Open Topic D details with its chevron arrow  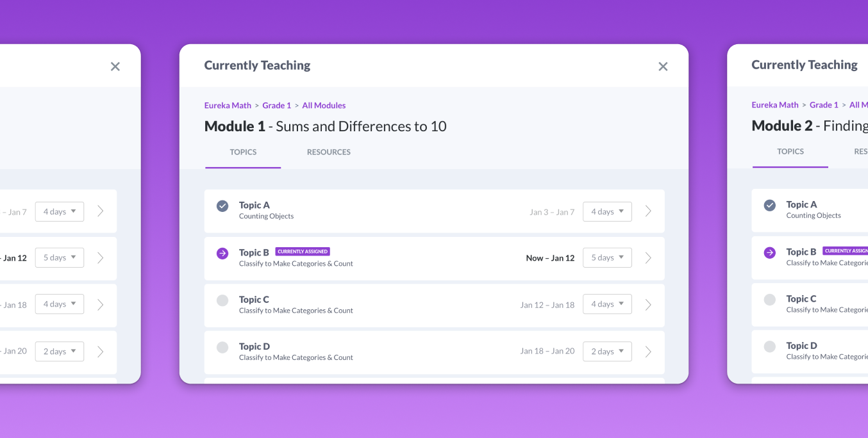click(647, 351)
